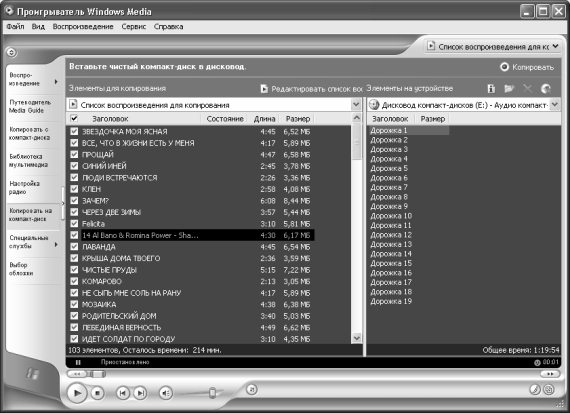Select Дорожка 5 in device list
Viewport: 570px width, 413px height.
tap(389, 168)
